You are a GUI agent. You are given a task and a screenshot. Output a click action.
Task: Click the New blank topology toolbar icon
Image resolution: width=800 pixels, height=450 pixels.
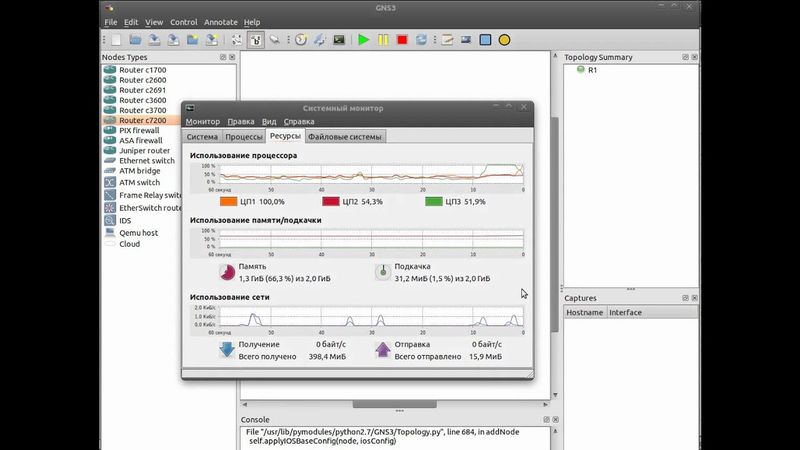coord(116,40)
